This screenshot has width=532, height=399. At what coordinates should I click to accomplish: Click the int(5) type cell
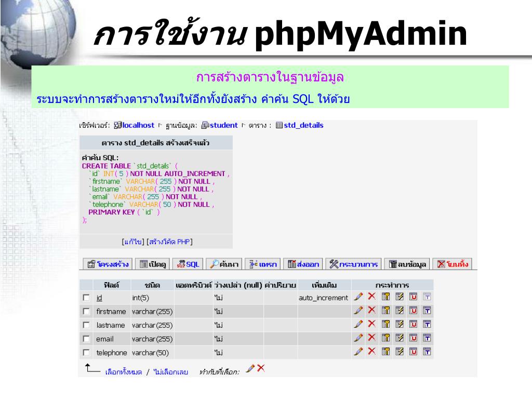coord(140,298)
